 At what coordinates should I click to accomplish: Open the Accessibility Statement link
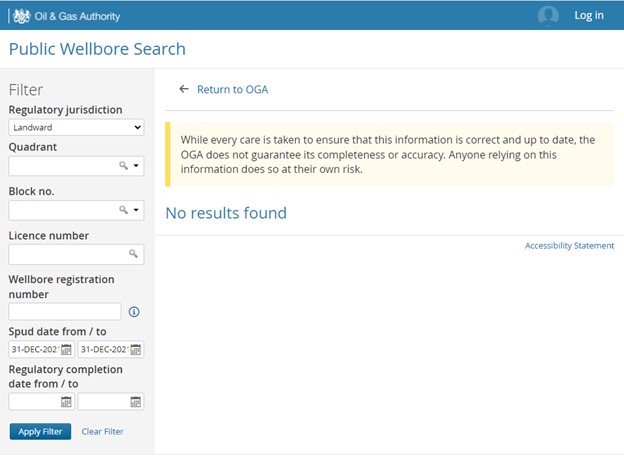pyautogui.click(x=569, y=246)
